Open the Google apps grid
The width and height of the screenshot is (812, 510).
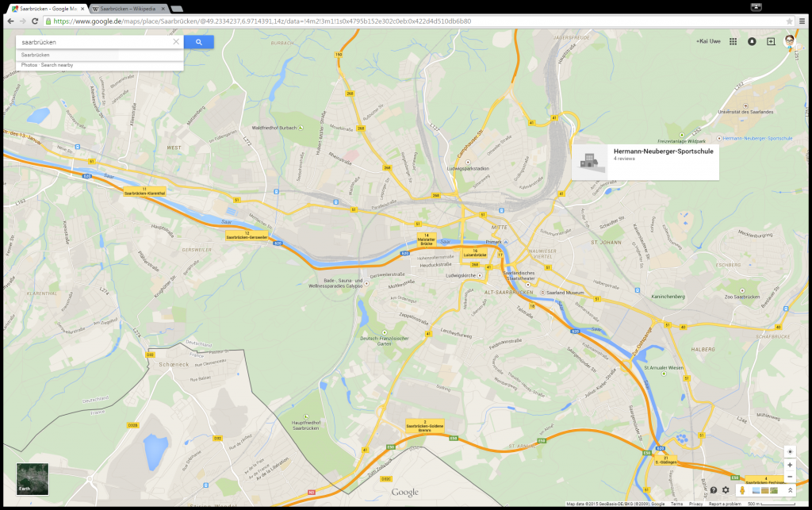[x=733, y=41]
